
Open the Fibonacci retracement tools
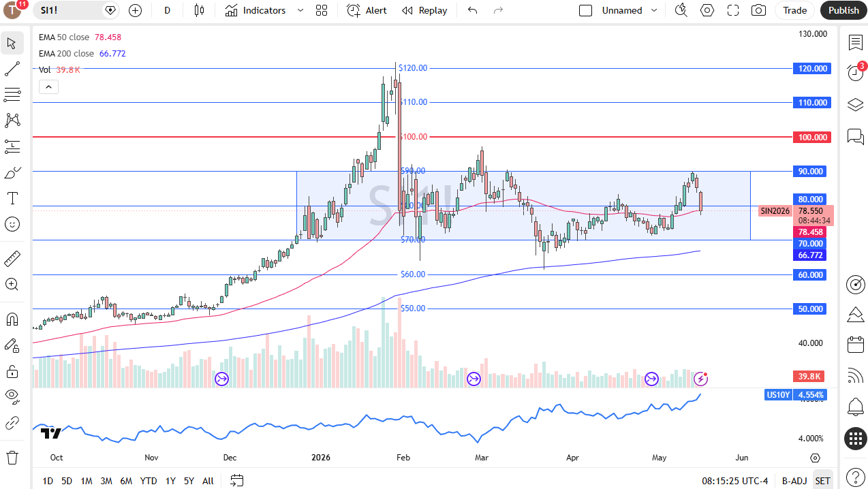(x=12, y=95)
